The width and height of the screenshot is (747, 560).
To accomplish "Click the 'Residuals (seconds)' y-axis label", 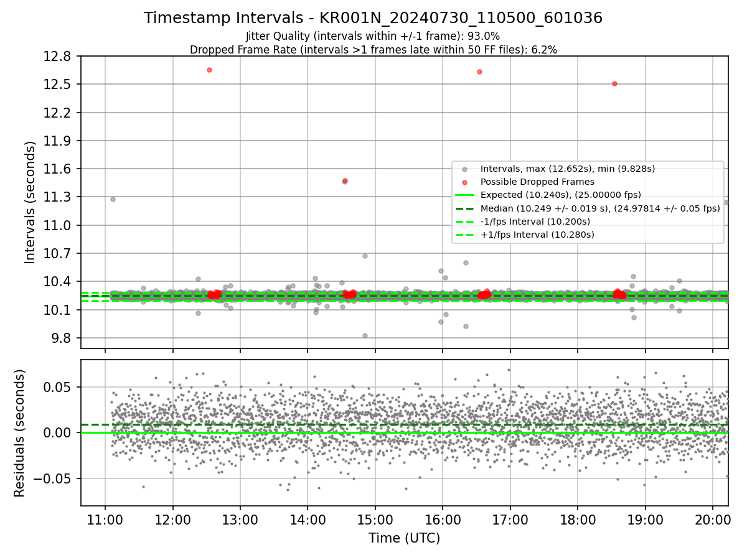I will click(x=19, y=433).
